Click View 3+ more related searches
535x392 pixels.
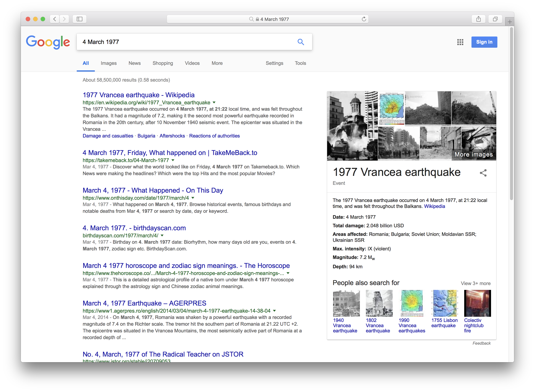coord(475,283)
